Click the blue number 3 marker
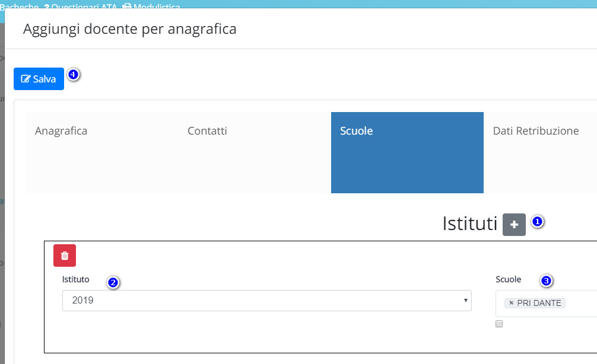The height and width of the screenshot is (364, 597). click(546, 280)
